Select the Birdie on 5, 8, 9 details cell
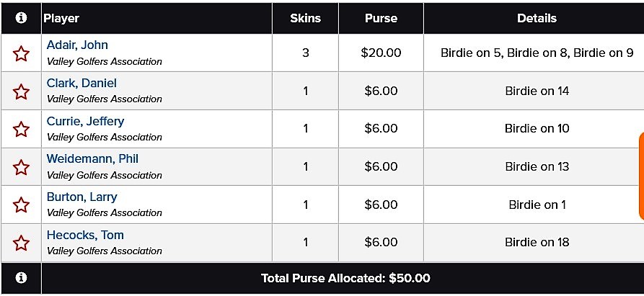The height and width of the screenshot is (296, 644). point(537,53)
